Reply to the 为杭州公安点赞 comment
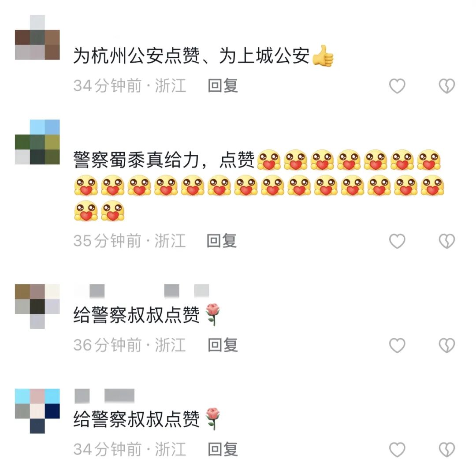 click(x=223, y=86)
